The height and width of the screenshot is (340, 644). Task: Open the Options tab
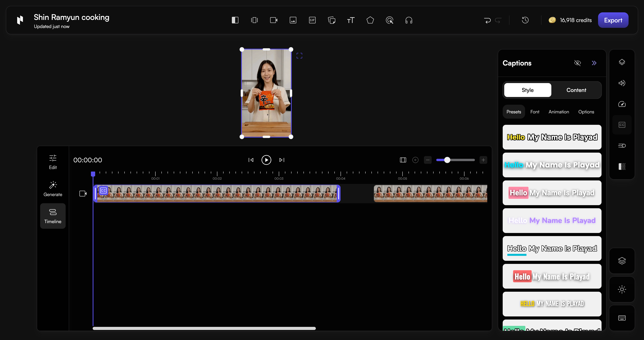pos(586,112)
